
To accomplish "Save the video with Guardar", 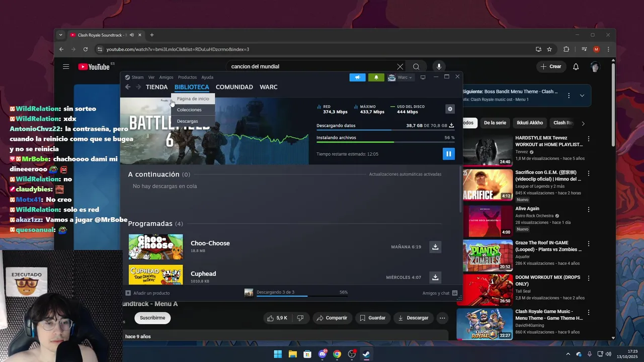I will [372, 318].
